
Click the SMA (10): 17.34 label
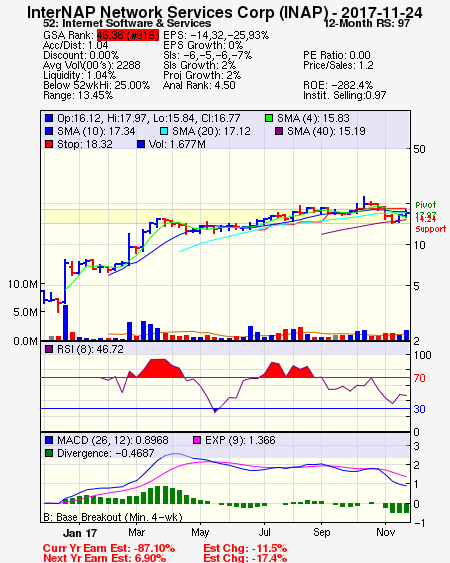pos(96,131)
